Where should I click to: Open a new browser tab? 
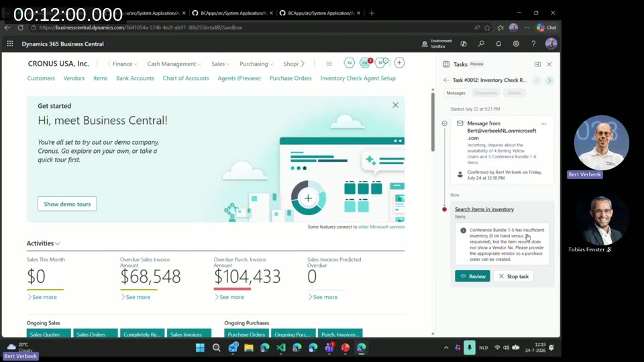pos(372,13)
